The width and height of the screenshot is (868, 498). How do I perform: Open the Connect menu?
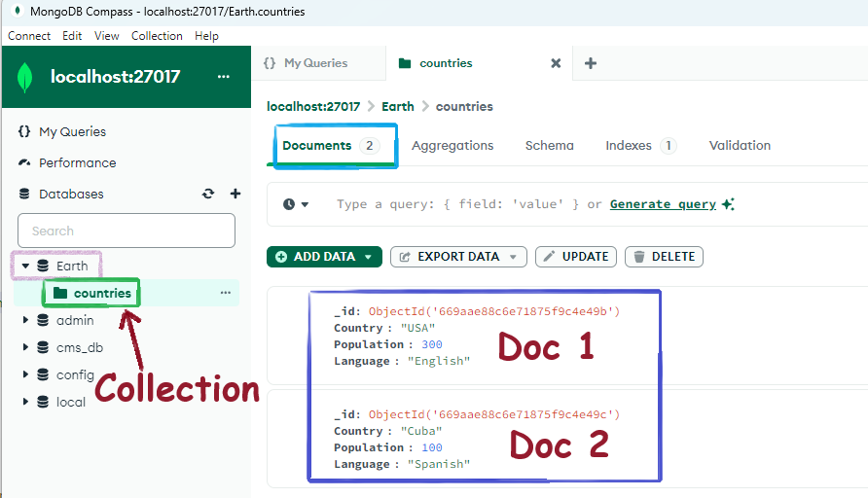29,36
